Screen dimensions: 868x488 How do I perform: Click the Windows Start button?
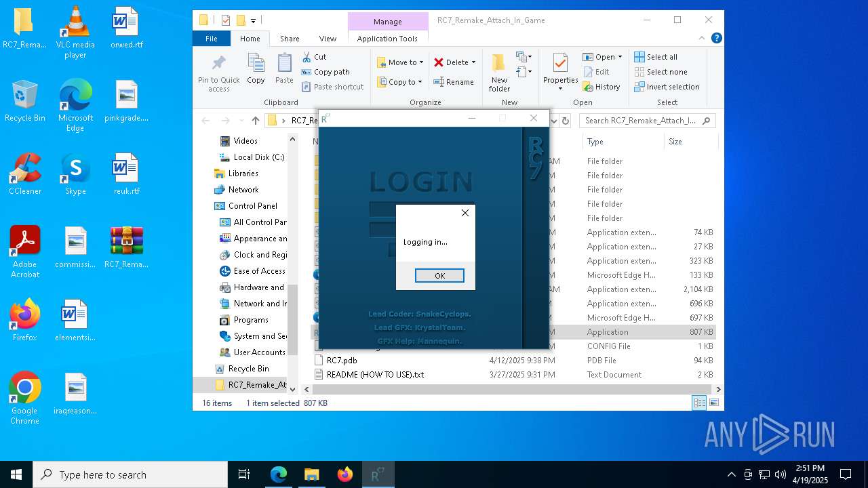[x=16, y=474]
